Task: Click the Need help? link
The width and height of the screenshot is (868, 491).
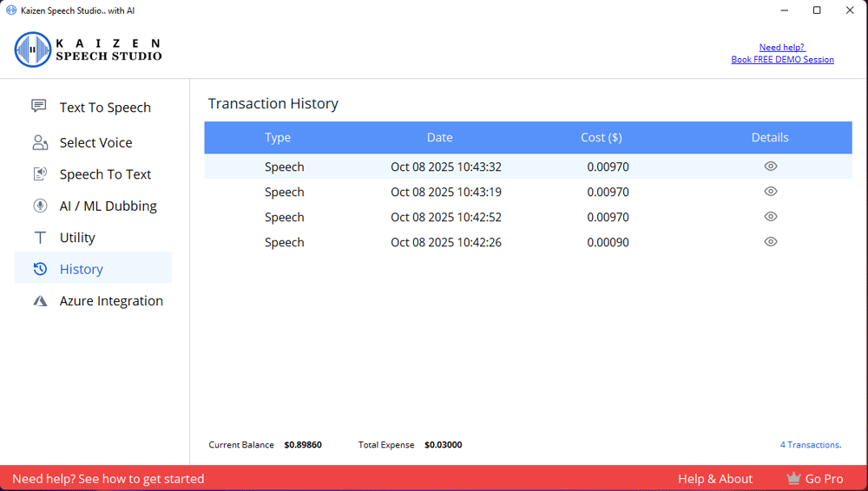Action: tap(781, 47)
